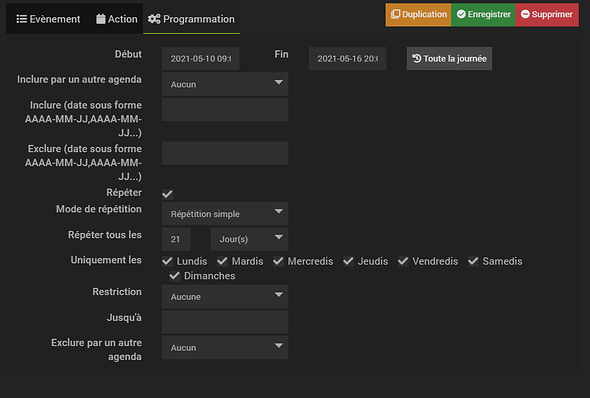Expand the Restriction dropdown

tap(225, 297)
